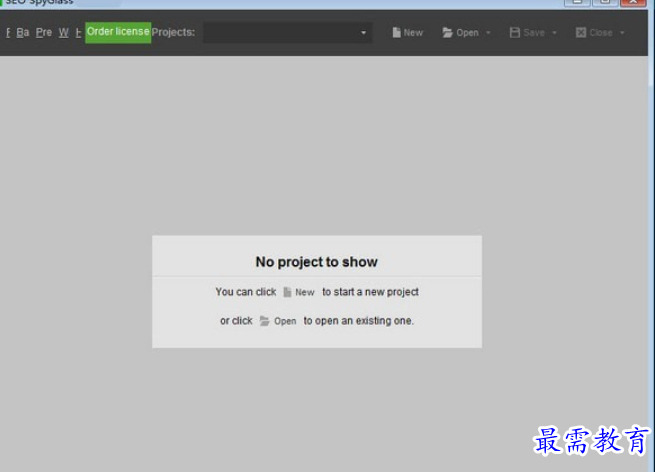Screen dimensions: 657x472
Task: Expand the arrow next to toolbar Close
Action: (622, 33)
